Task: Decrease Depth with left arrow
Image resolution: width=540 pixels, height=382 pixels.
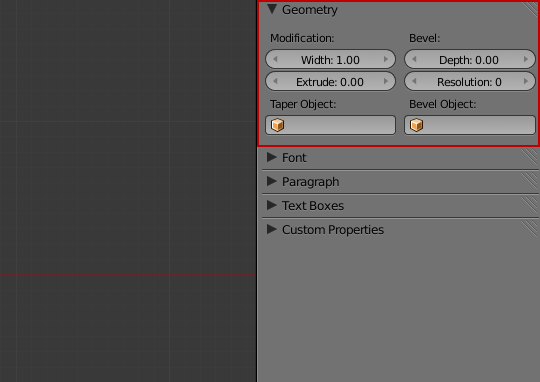Action: coord(414,59)
